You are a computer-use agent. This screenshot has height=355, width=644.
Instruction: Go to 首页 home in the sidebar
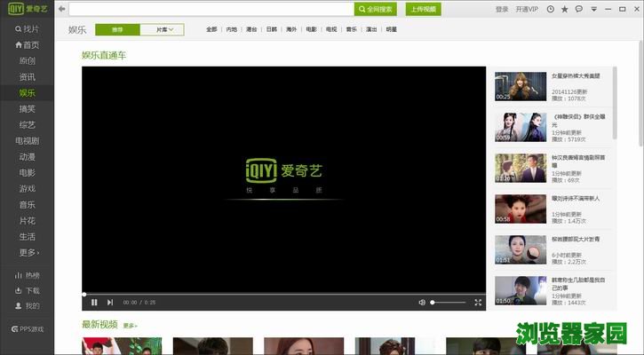tap(28, 44)
